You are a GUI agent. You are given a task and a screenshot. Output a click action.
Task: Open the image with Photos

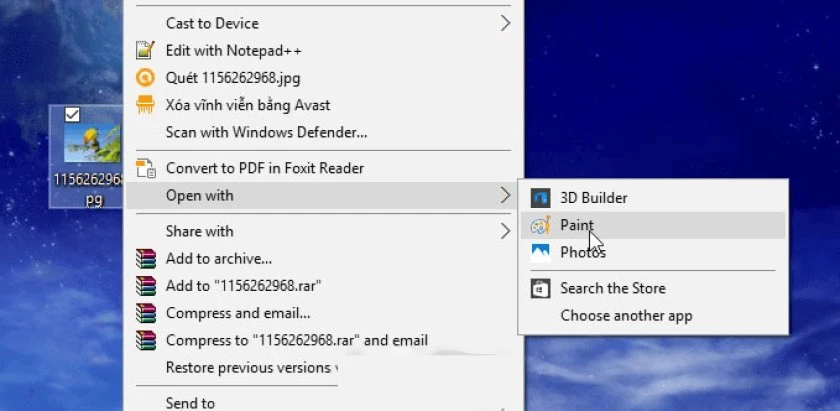pyautogui.click(x=653, y=252)
